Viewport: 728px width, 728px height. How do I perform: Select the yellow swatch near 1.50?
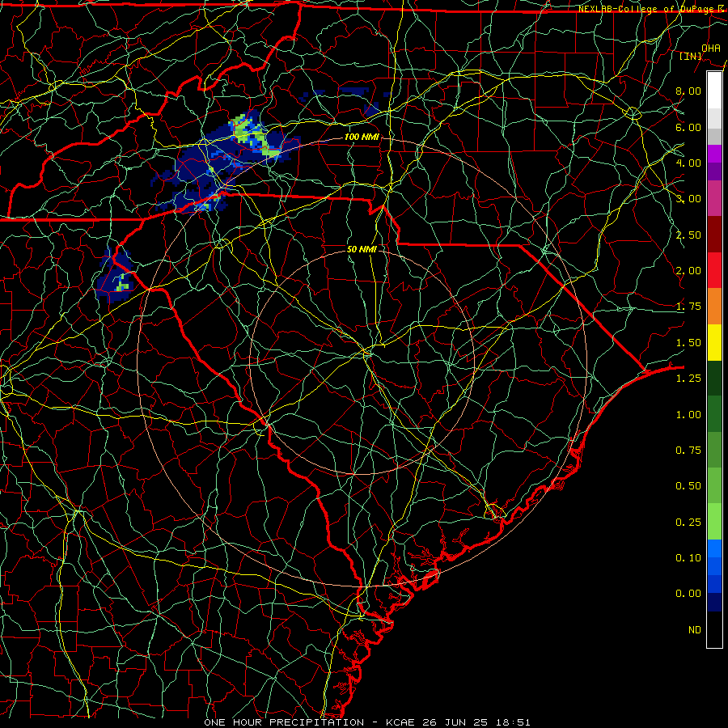coord(714,343)
